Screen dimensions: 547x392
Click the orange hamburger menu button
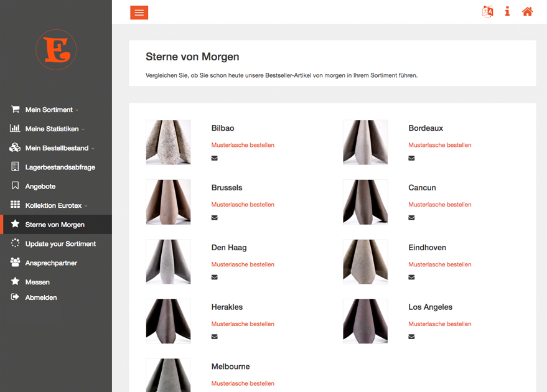pos(139,12)
